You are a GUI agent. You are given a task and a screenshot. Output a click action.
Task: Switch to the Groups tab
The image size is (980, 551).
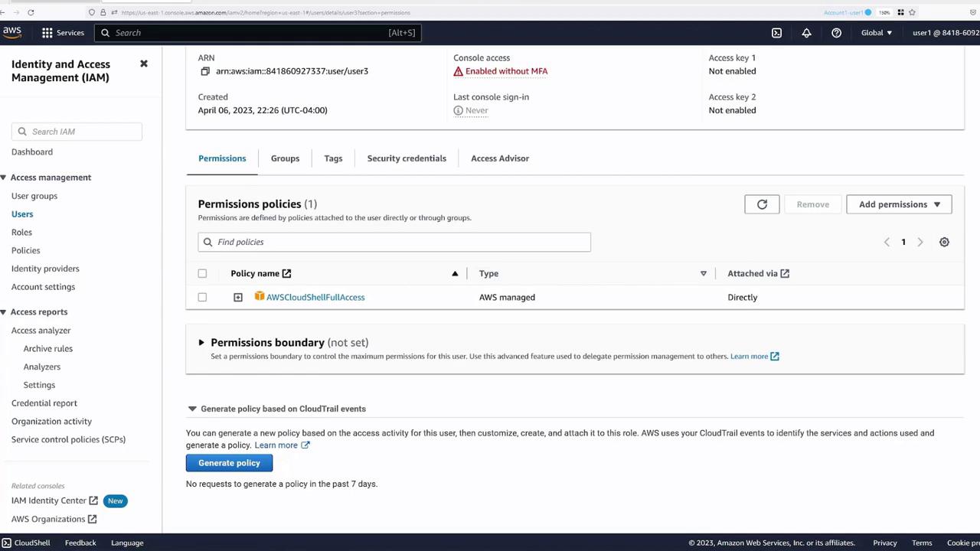285,158
